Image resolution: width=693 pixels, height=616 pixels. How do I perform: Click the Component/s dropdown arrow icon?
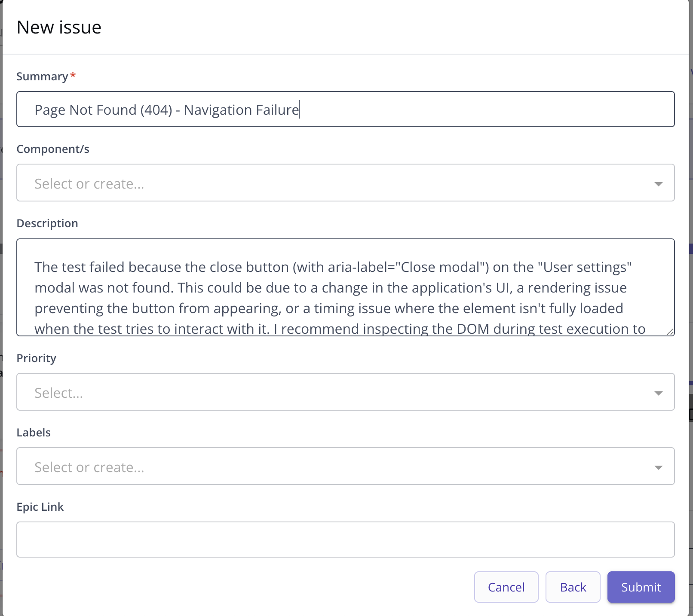tap(658, 184)
